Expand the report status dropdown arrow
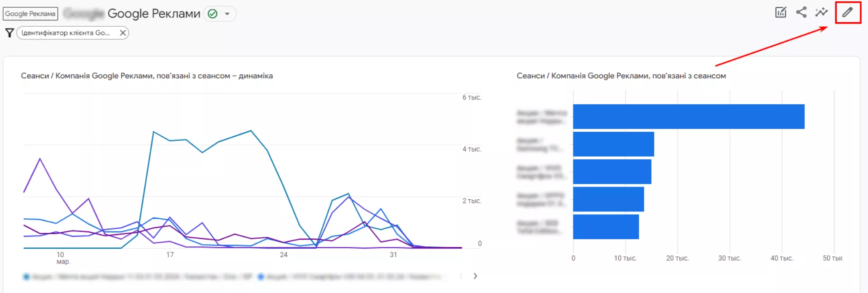868x293 pixels. tap(227, 14)
